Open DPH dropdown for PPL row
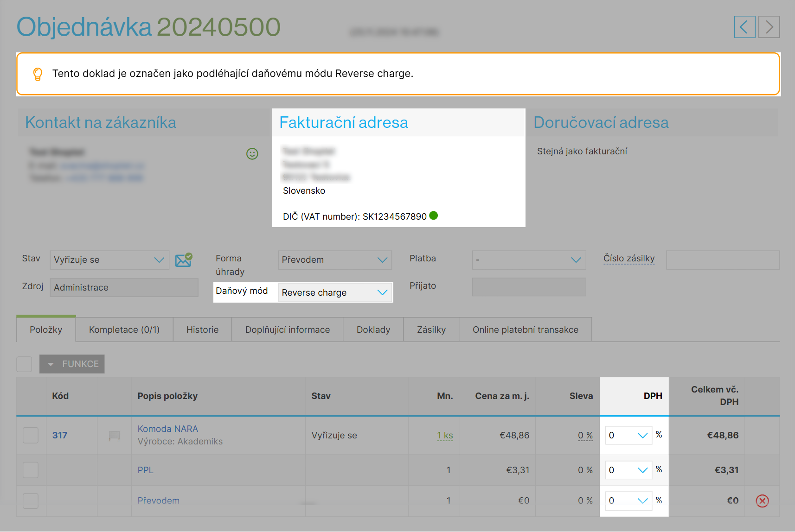This screenshot has height=532, width=795. click(x=629, y=470)
